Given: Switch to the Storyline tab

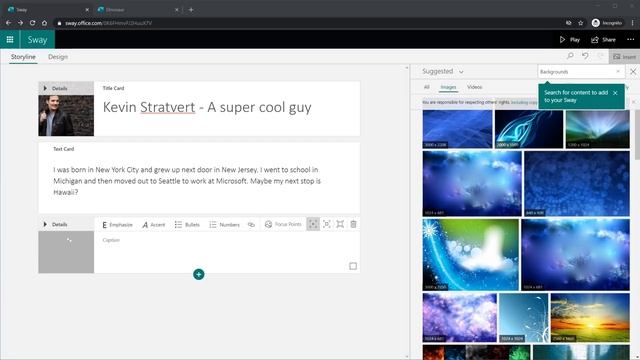Looking at the screenshot, I should (23, 57).
